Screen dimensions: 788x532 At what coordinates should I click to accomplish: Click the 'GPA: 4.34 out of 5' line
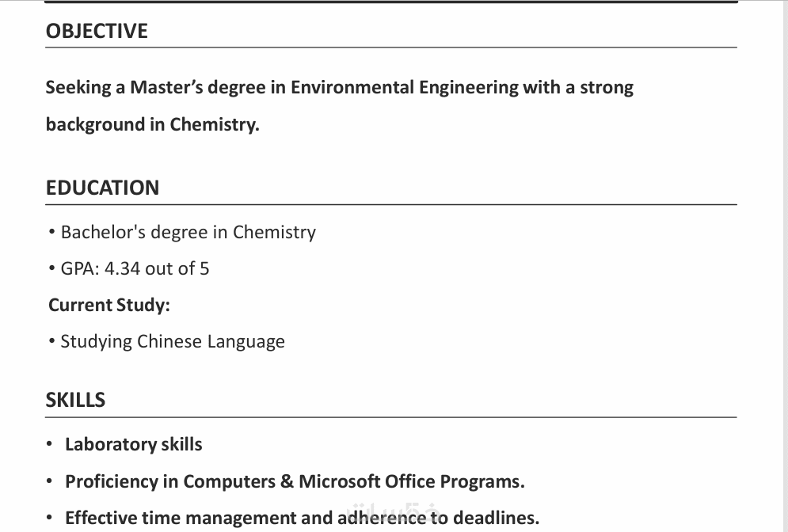[135, 268]
